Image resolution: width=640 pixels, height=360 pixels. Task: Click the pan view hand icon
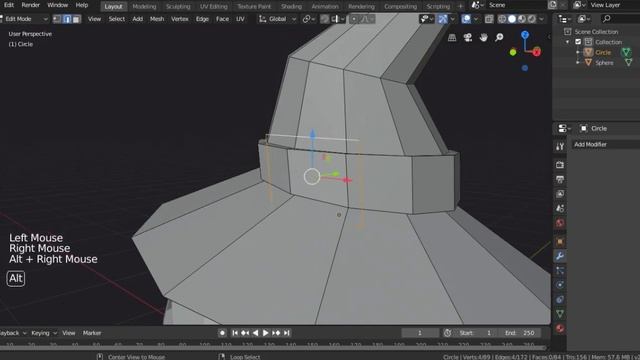[484, 38]
